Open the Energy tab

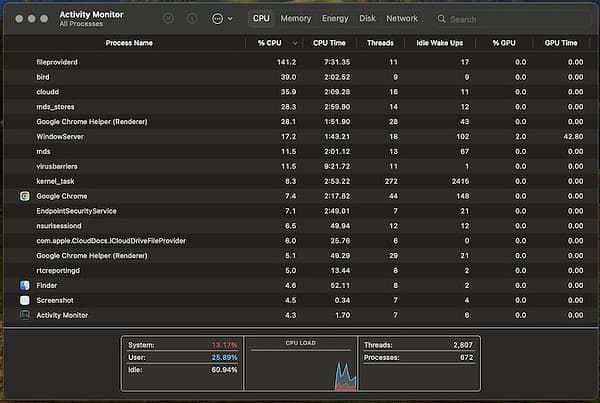(335, 18)
